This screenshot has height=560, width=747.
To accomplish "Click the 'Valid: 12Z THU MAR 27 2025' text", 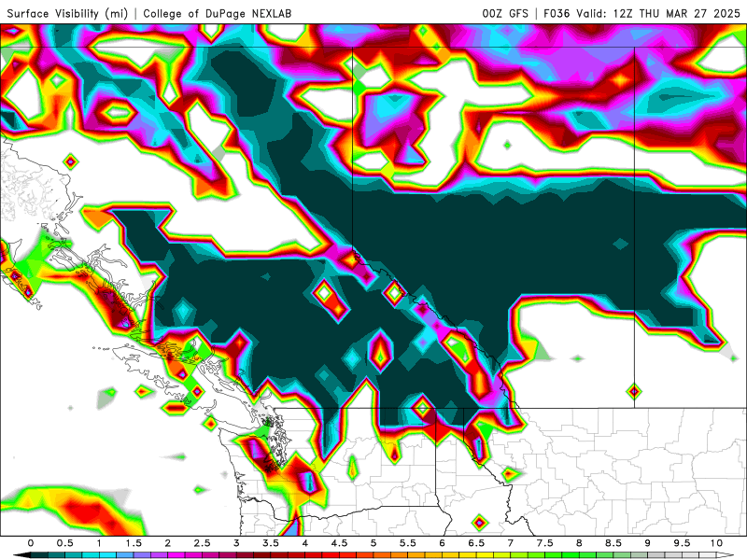I will click(x=658, y=13).
